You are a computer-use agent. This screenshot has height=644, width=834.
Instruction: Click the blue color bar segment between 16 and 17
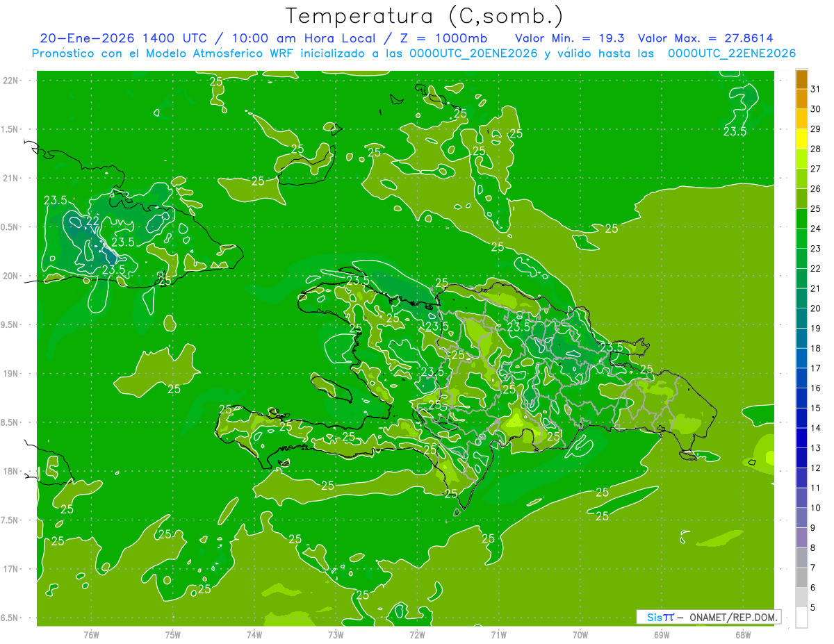tap(801, 379)
